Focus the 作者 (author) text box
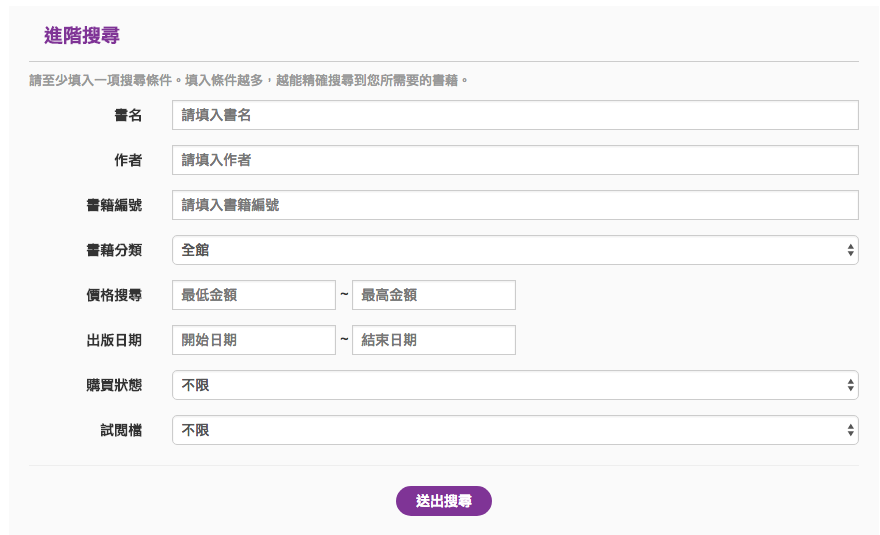This screenshot has height=535, width=880. click(515, 160)
